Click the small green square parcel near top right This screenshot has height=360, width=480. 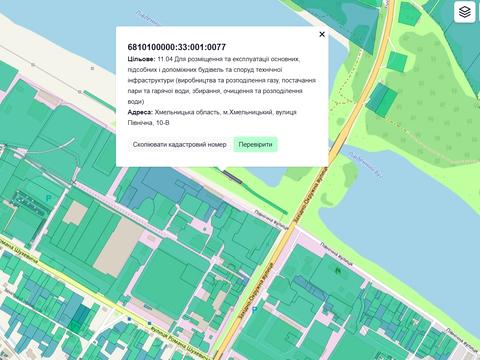pyautogui.click(x=397, y=62)
